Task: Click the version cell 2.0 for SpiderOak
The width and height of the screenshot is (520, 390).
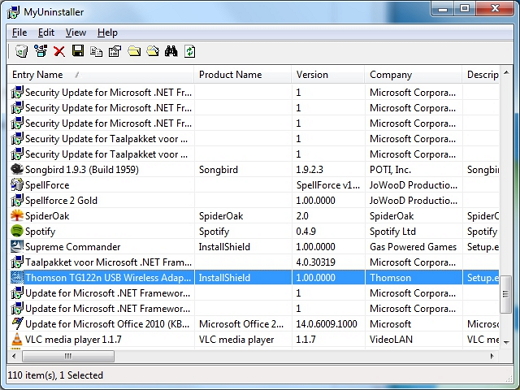Action: click(x=302, y=216)
